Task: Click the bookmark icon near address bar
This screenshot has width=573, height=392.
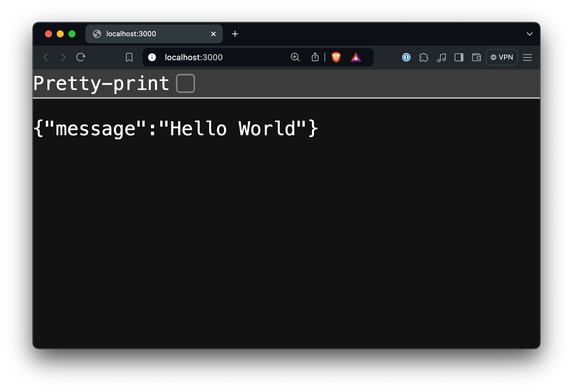Action: (129, 57)
